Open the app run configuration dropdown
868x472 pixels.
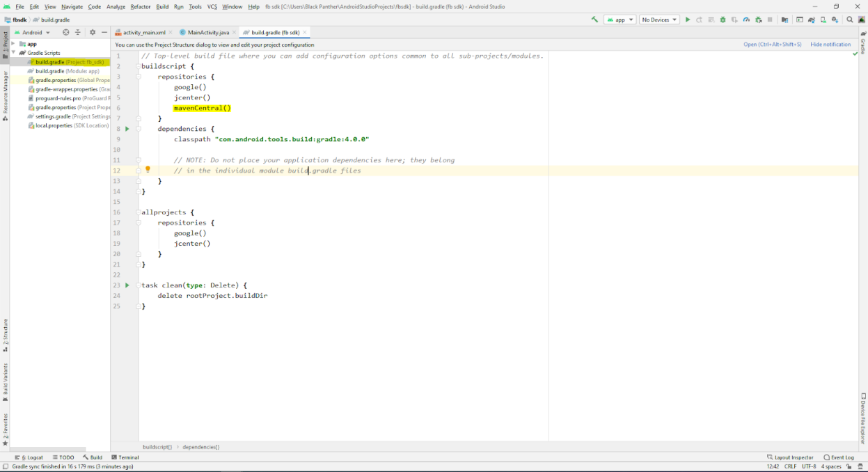[x=620, y=19]
